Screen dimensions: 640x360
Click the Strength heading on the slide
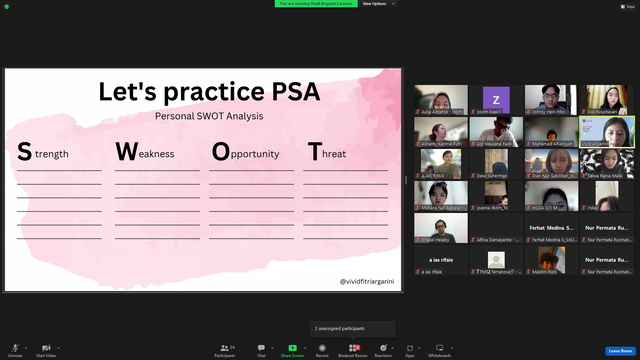click(42, 151)
